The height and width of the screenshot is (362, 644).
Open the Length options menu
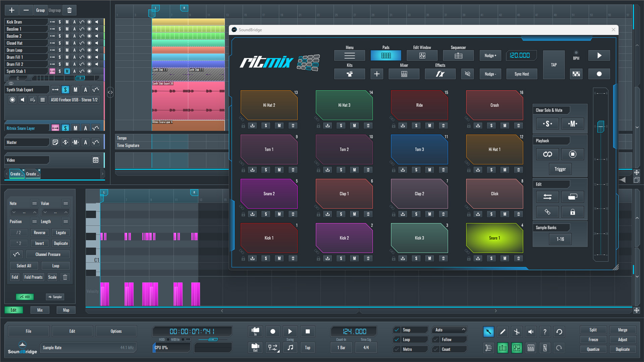click(66, 222)
